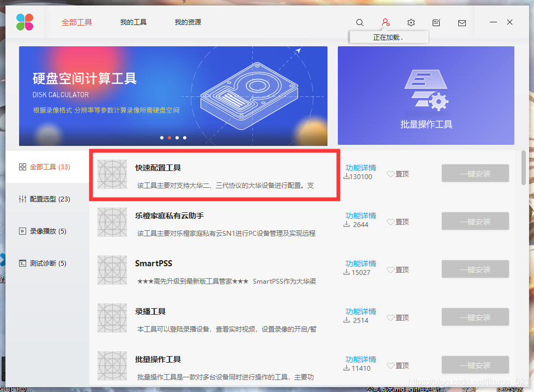Open 功能详情 link for SmartPSS

[361, 264]
